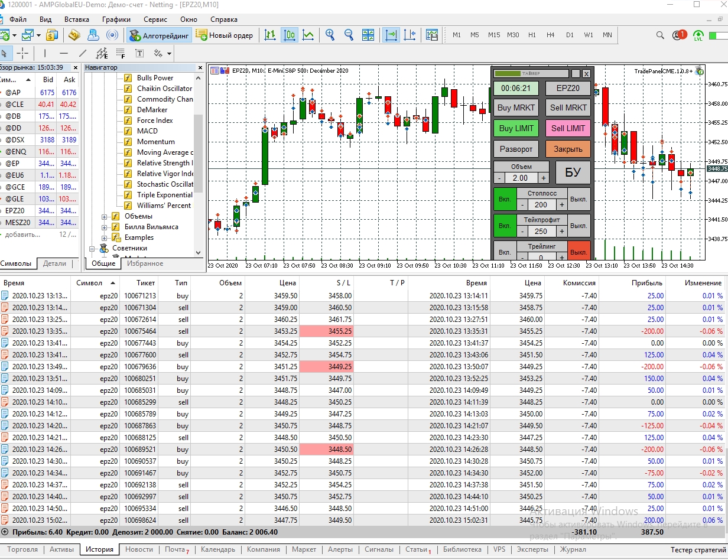Expand the Объемы folder in Navigator

[104, 216]
